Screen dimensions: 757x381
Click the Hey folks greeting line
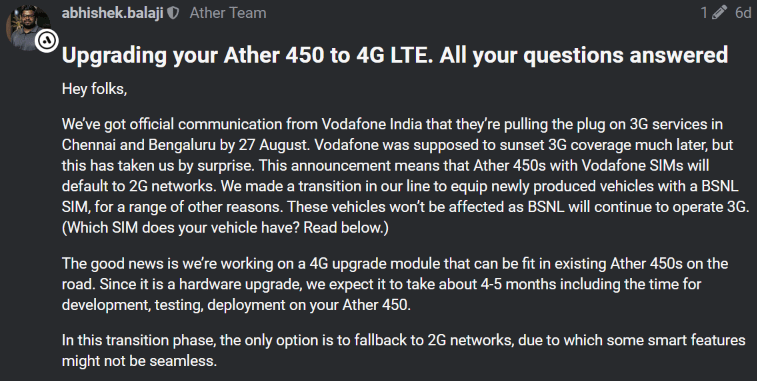(94, 89)
